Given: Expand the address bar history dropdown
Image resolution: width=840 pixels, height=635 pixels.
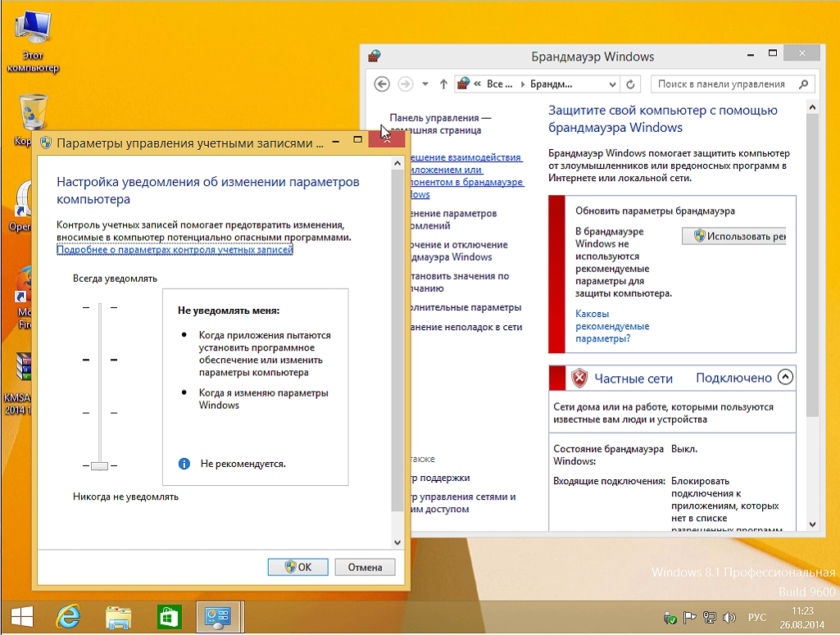Looking at the screenshot, I should pyautogui.click(x=612, y=84).
